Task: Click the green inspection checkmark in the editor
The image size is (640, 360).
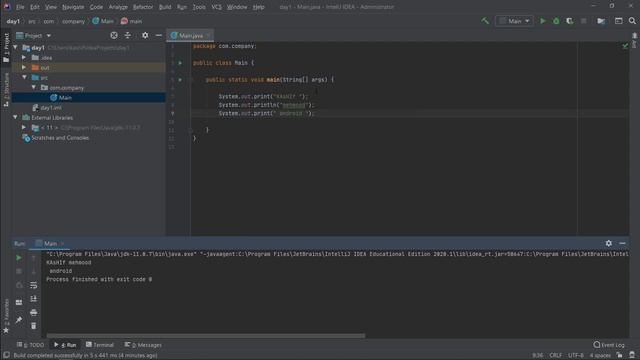Action: pyautogui.click(x=625, y=46)
